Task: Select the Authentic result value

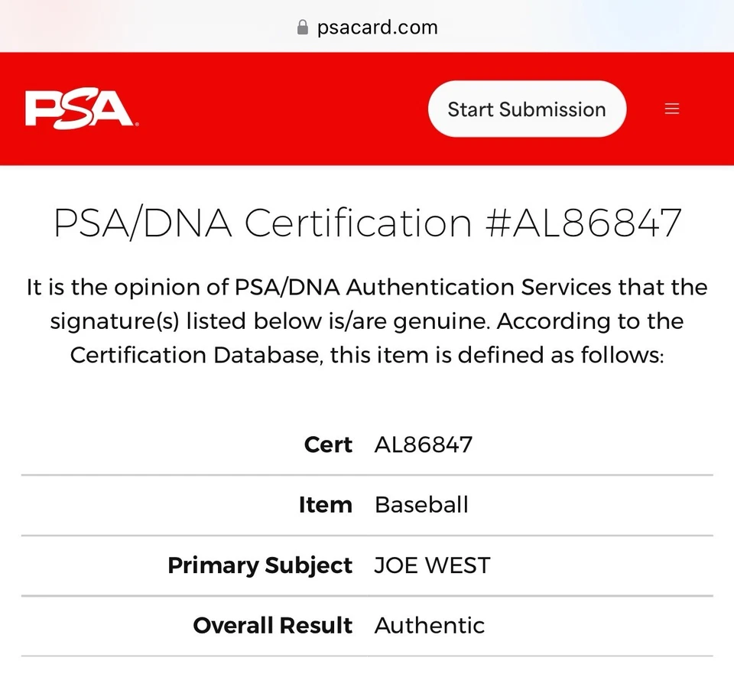Action: [x=429, y=626]
